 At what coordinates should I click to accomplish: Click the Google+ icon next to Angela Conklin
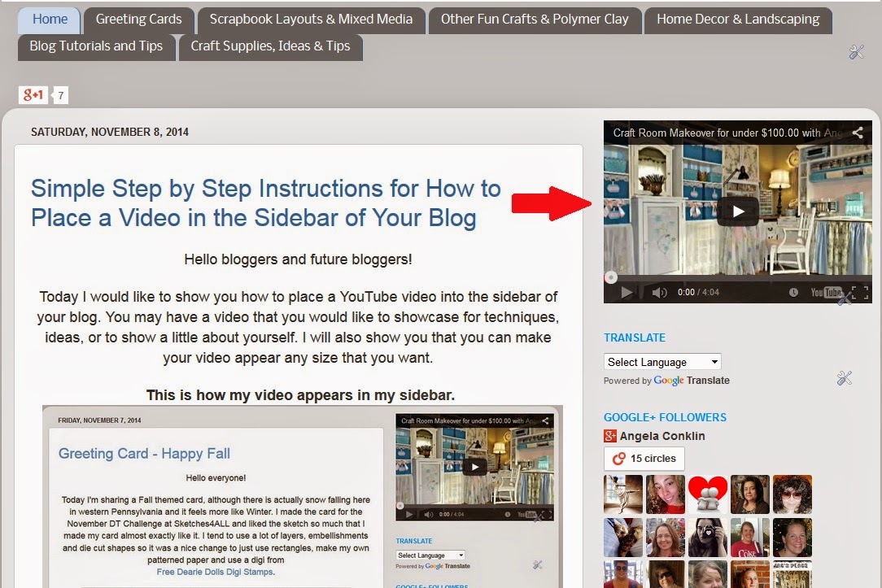(609, 437)
